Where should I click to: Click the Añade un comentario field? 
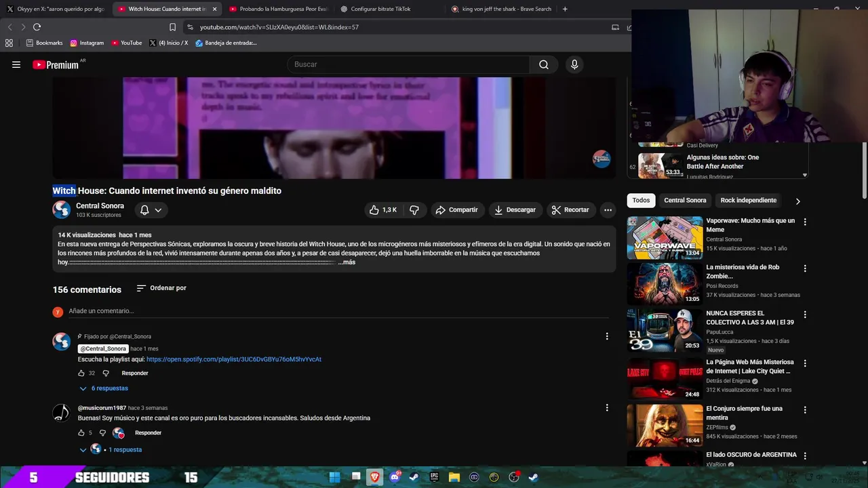(338, 311)
